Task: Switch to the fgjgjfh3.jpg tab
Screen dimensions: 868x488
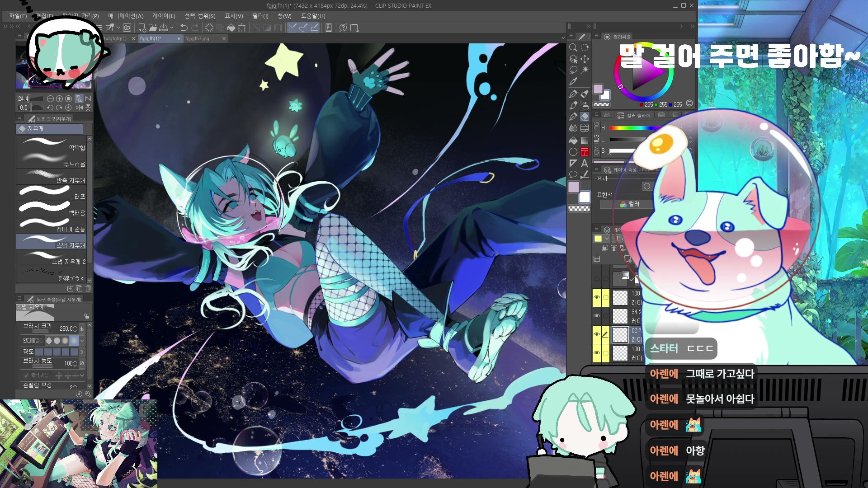Action: coord(198,38)
